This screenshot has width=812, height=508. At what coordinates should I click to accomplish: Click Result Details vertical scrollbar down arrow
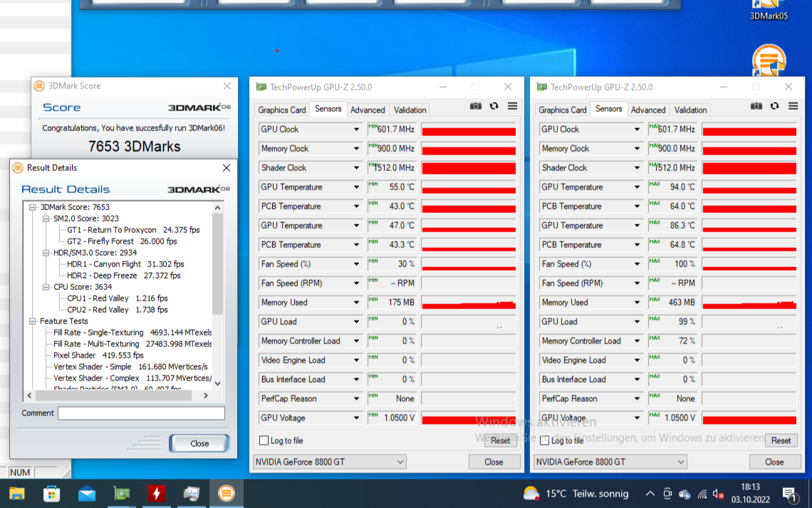(x=217, y=384)
